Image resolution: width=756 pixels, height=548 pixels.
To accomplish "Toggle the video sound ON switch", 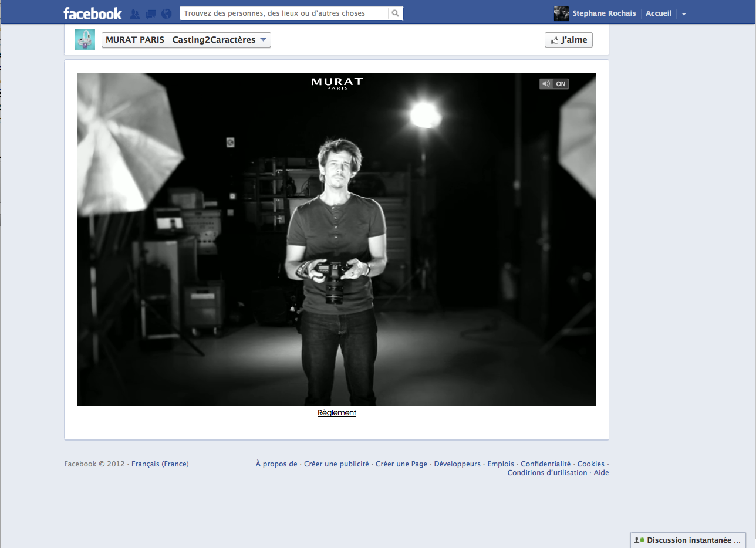I will pos(553,84).
